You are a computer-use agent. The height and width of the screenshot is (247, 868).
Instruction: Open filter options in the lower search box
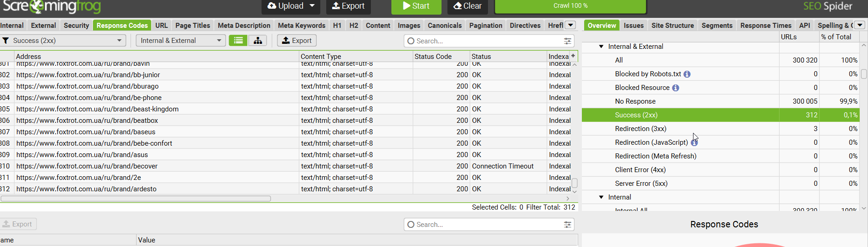point(567,225)
